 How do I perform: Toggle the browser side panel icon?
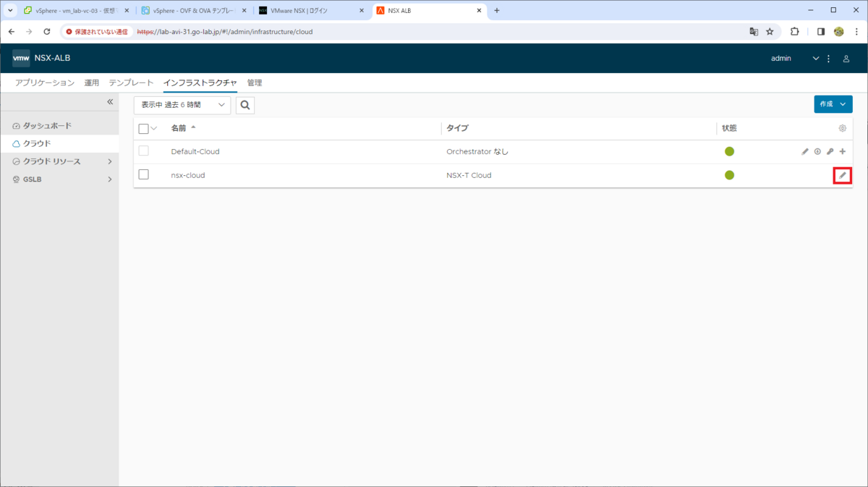(821, 32)
